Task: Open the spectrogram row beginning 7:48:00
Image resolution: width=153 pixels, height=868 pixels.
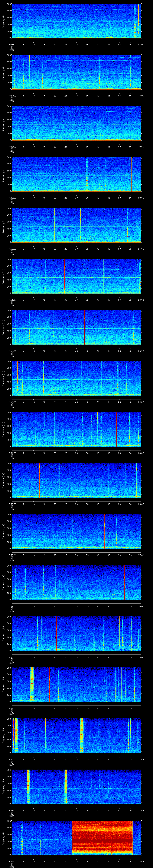Action: click(x=77, y=123)
